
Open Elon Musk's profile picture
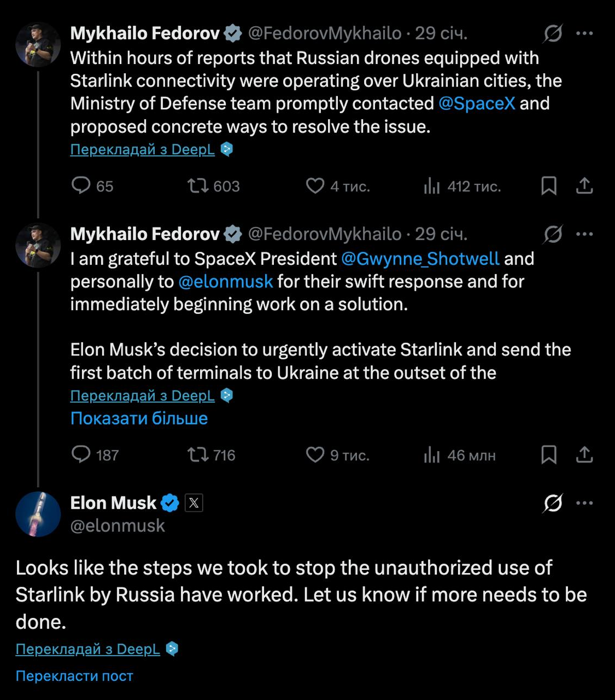[x=38, y=514]
